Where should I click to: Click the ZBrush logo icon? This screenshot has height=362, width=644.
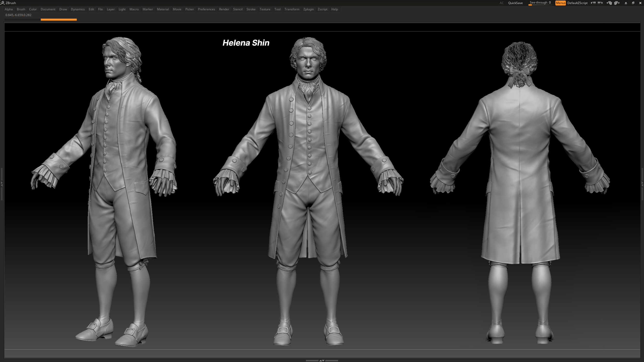pos(2,3)
